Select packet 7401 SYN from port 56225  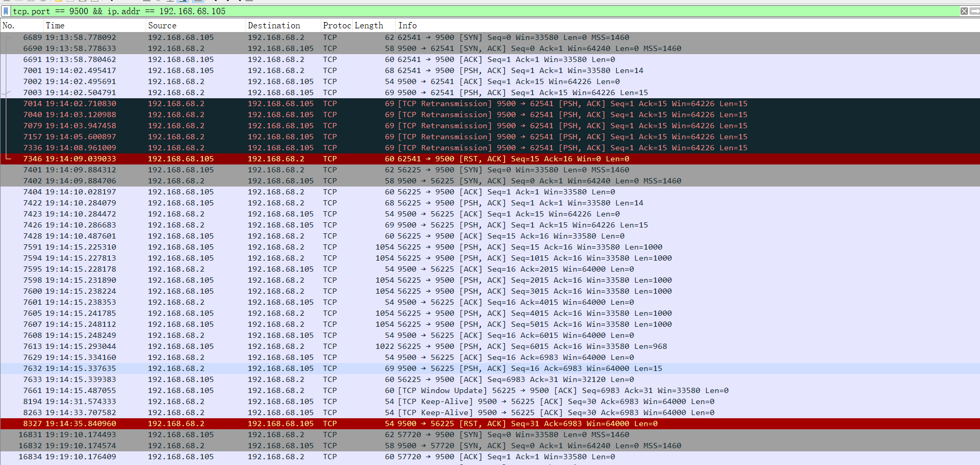[x=490, y=170]
